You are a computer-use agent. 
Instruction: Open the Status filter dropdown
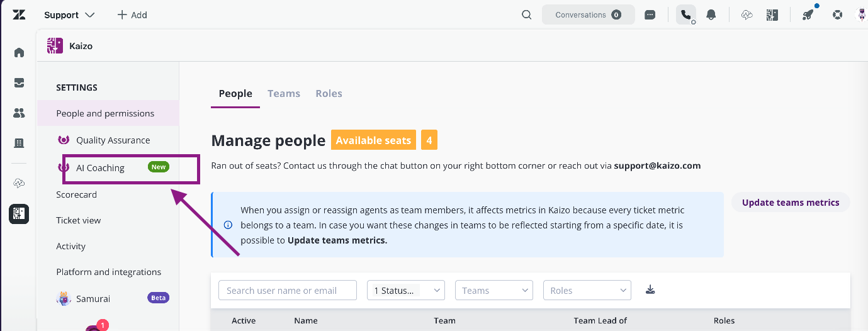click(406, 290)
